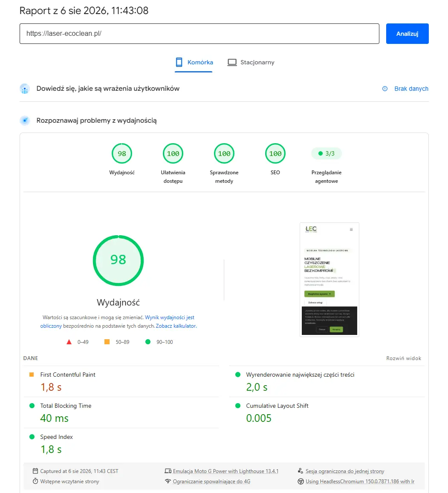
Task: Open Emulacja Moto G Power with Lighthouse details
Action: point(225,471)
